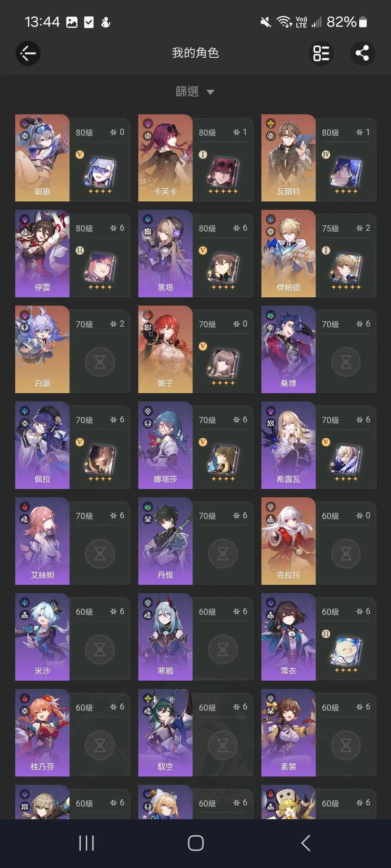Open 姬子's equipped light cone
Viewport: 391px width, 868px height.
tap(223, 365)
